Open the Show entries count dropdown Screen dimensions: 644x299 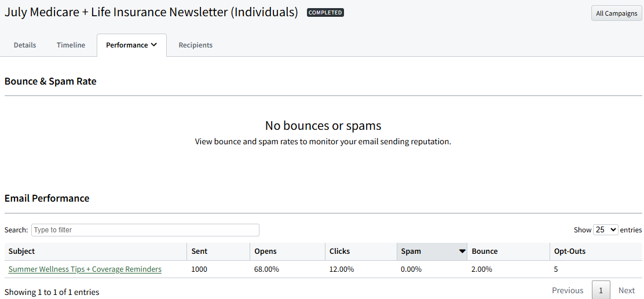tap(606, 230)
